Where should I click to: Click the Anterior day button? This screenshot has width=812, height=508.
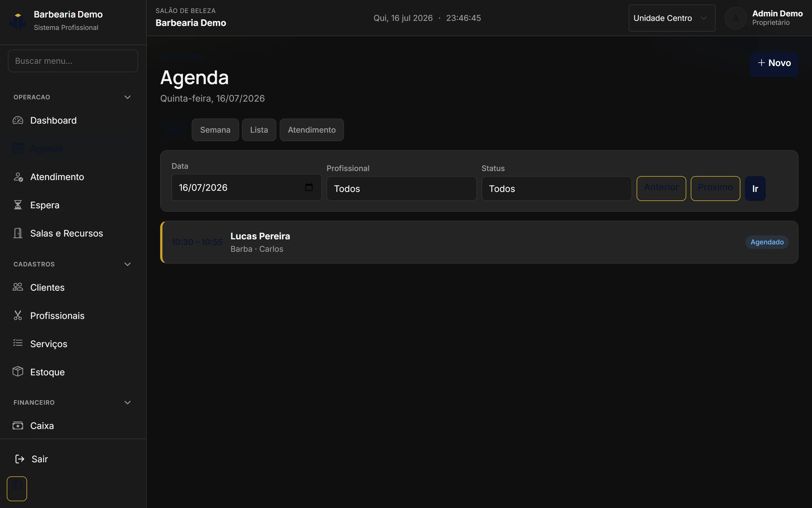click(x=661, y=188)
